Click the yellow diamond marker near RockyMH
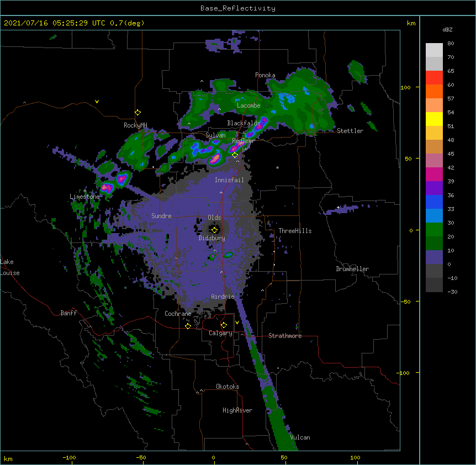476x465 pixels. tap(138, 113)
